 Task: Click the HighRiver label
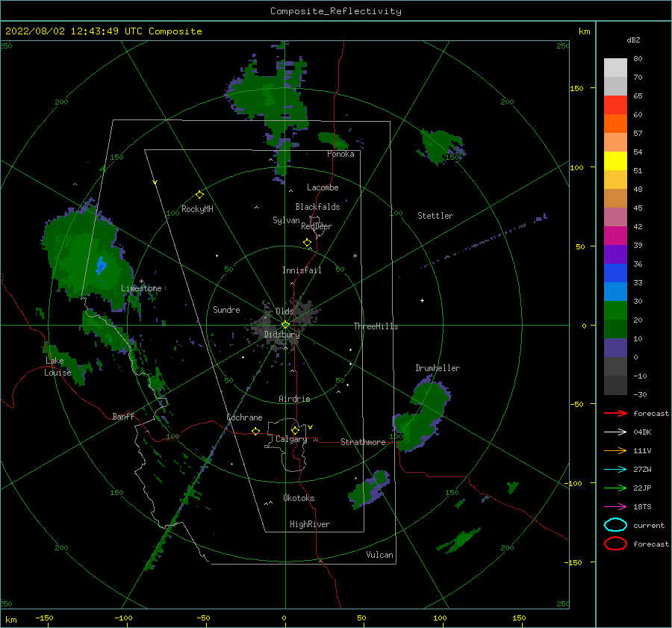point(310,524)
